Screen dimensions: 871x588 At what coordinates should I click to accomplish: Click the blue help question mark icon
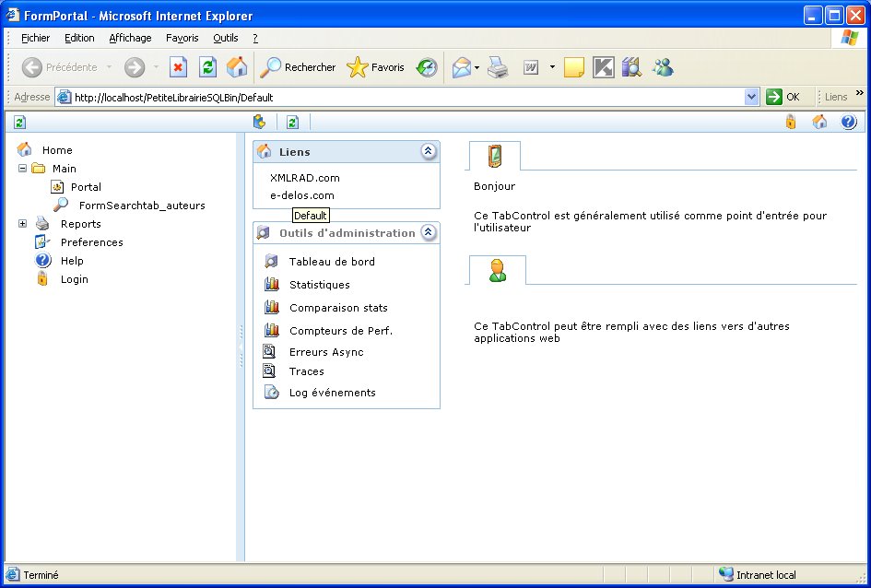click(849, 122)
